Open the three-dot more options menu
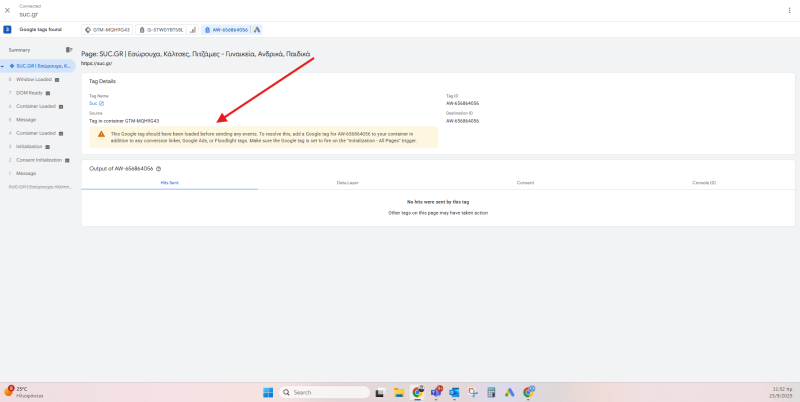This screenshot has height=402, width=800. point(790,10)
